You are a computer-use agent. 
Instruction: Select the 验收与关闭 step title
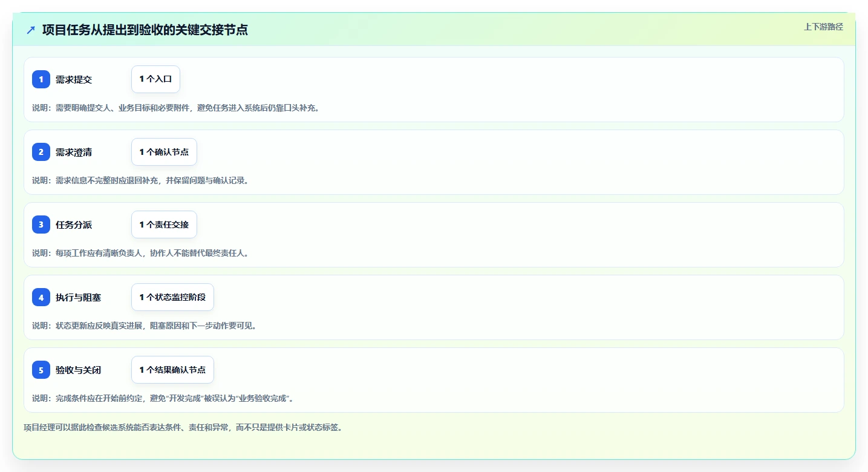(x=78, y=370)
